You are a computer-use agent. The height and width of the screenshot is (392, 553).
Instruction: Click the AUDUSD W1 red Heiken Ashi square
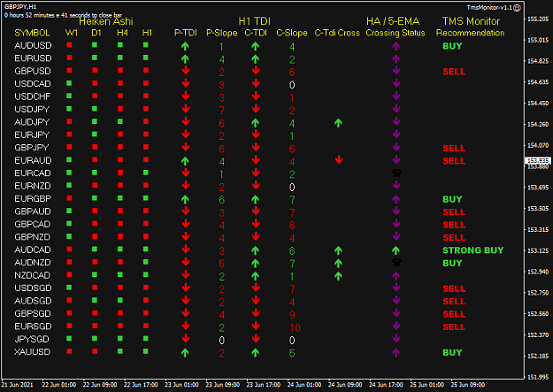[69, 45]
